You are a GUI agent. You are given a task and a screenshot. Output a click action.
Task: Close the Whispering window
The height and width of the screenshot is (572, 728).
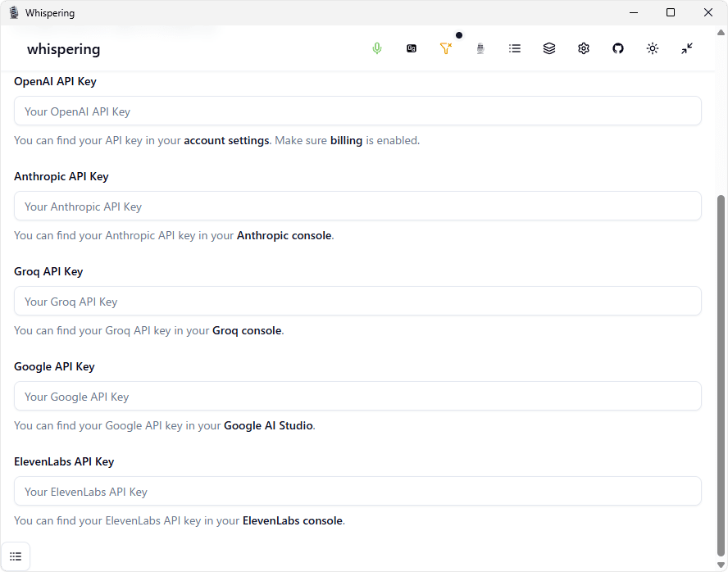[x=708, y=12]
